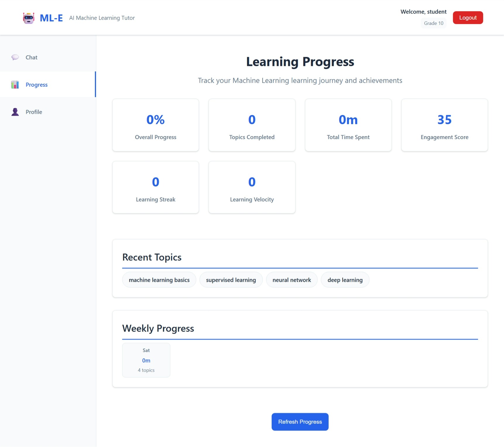Click the Grade 10 badge
Viewport: 504px width, 447px height.
pos(433,23)
